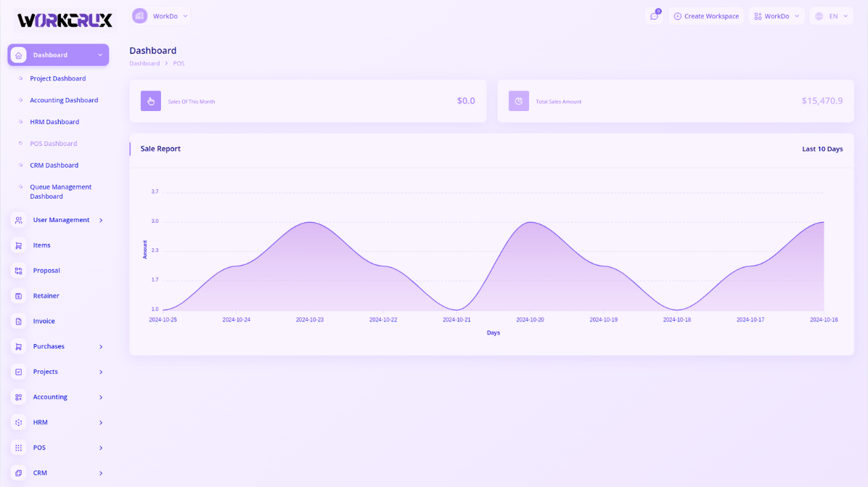Image resolution: width=868 pixels, height=487 pixels.
Task: Click the Last 10 Days label
Action: click(822, 149)
